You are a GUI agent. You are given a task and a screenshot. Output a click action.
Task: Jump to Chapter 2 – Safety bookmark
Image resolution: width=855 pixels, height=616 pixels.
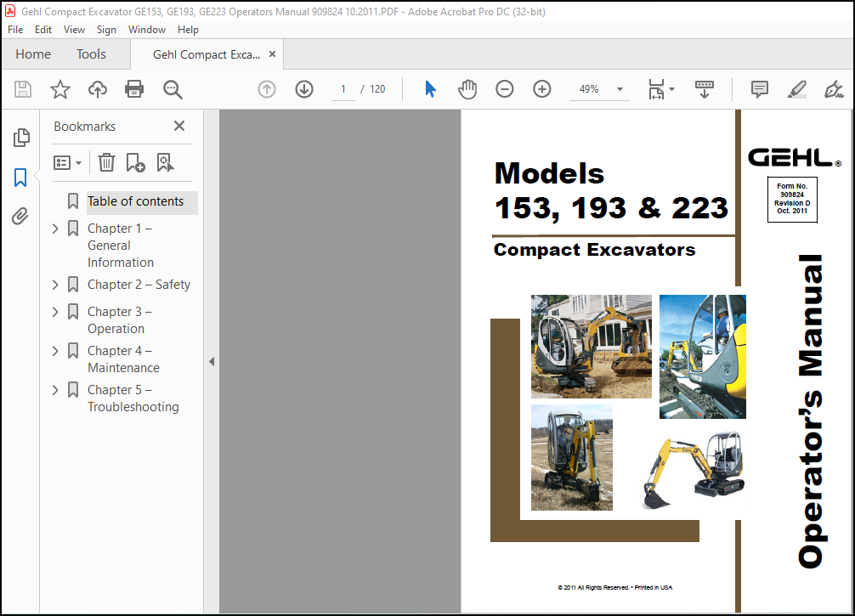click(x=139, y=284)
